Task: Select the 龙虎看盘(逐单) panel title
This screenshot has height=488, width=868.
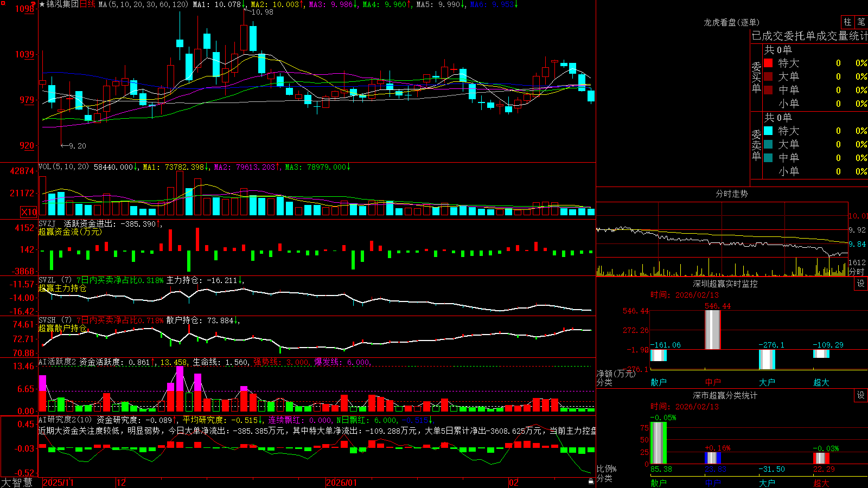Action: [731, 22]
